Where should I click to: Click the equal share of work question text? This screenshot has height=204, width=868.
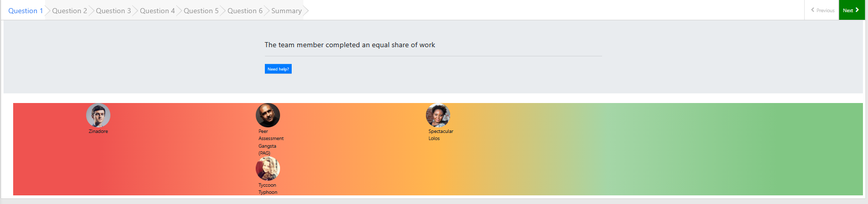pos(349,45)
